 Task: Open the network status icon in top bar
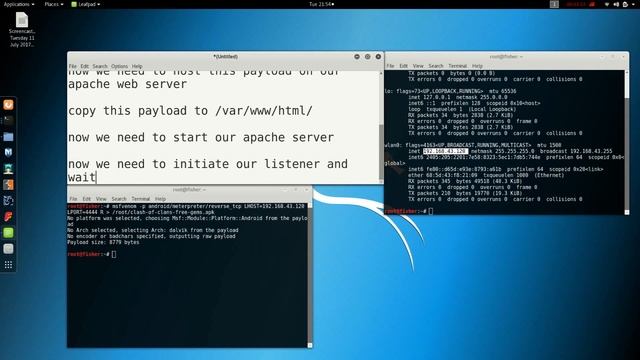[607, 4]
